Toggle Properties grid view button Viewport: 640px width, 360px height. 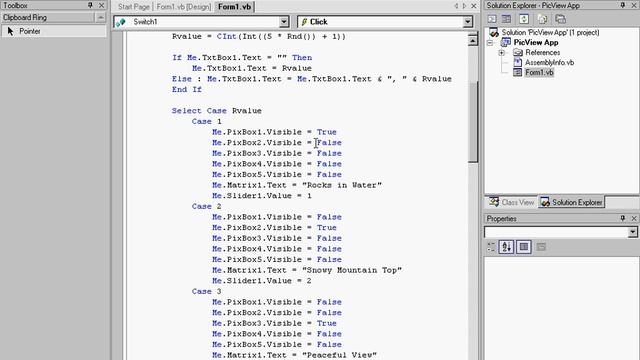pos(524,247)
